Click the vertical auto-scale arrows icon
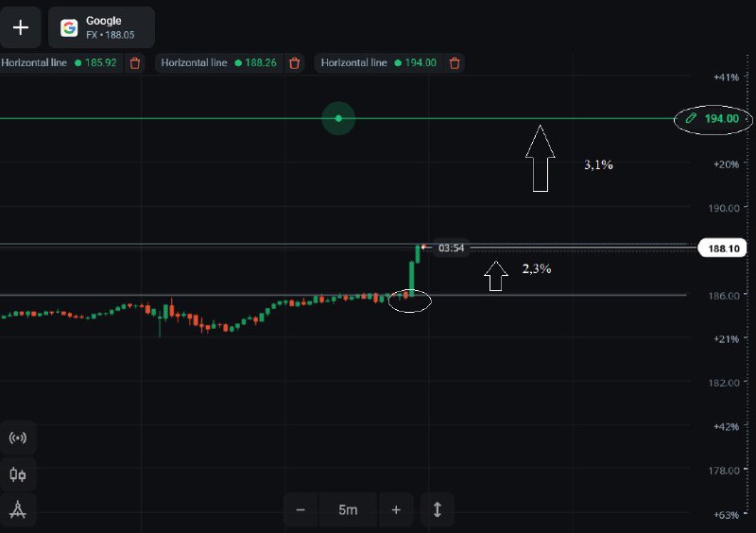This screenshot has height=533, width=756. 438,510
